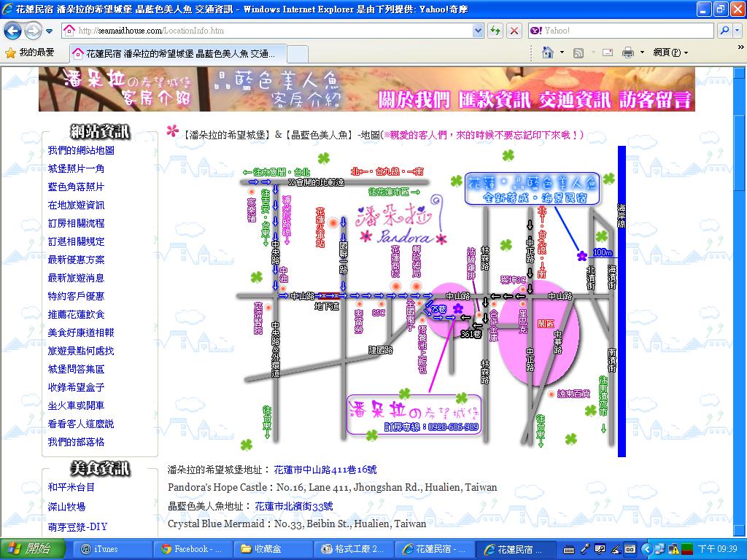The width and height of the screenshot is (747, 560).
Task: Click the browser Back button
Action: tap(12, 31)
